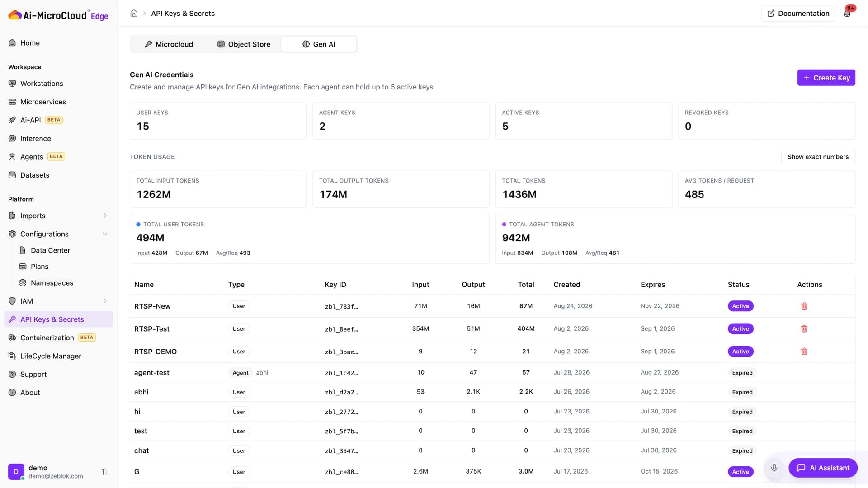
Task: Open Datasets in the sidebar
Action: (59, 175)
